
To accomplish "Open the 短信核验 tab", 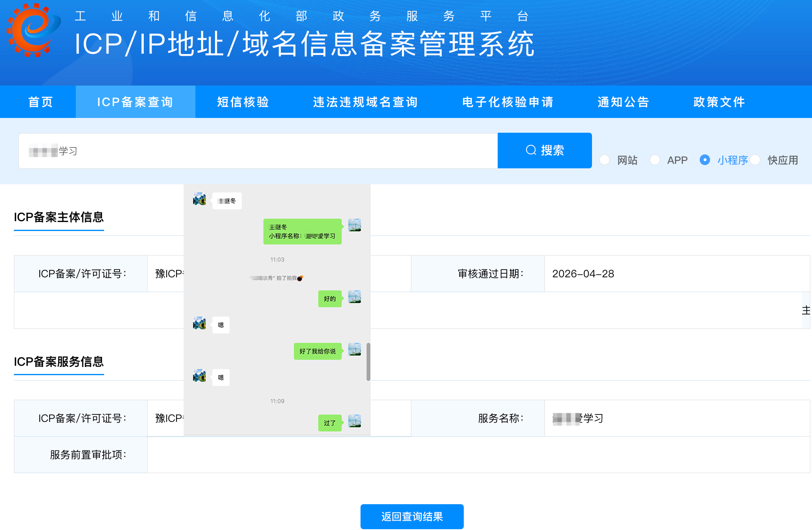I will tap(243, 102).
